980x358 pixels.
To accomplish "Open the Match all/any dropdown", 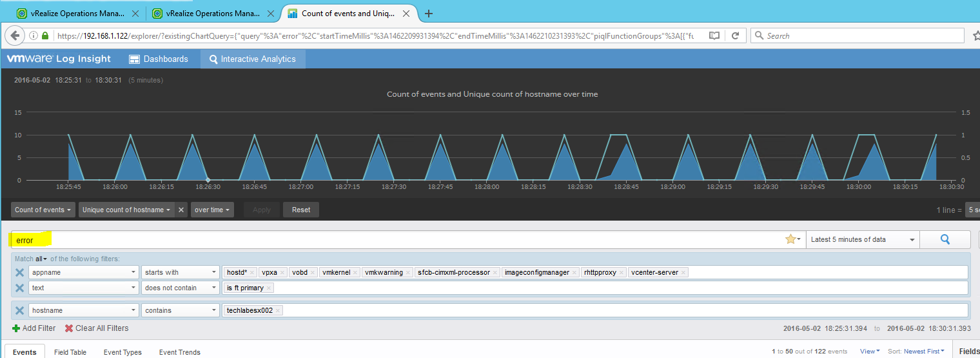I will coord(41,259).
